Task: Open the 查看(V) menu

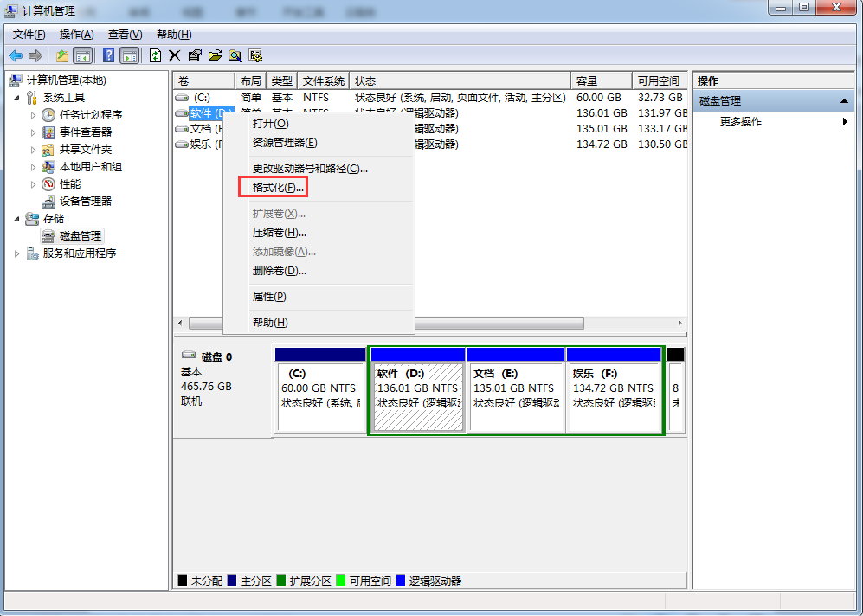Action: tap(125, 35)
